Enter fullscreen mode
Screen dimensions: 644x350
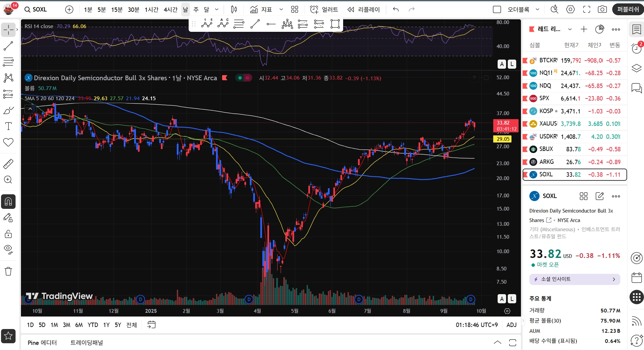click(587, 9)
